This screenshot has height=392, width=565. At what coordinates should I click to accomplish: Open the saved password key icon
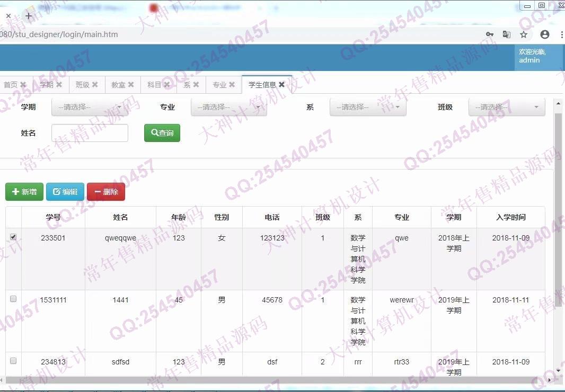[489, 34]
